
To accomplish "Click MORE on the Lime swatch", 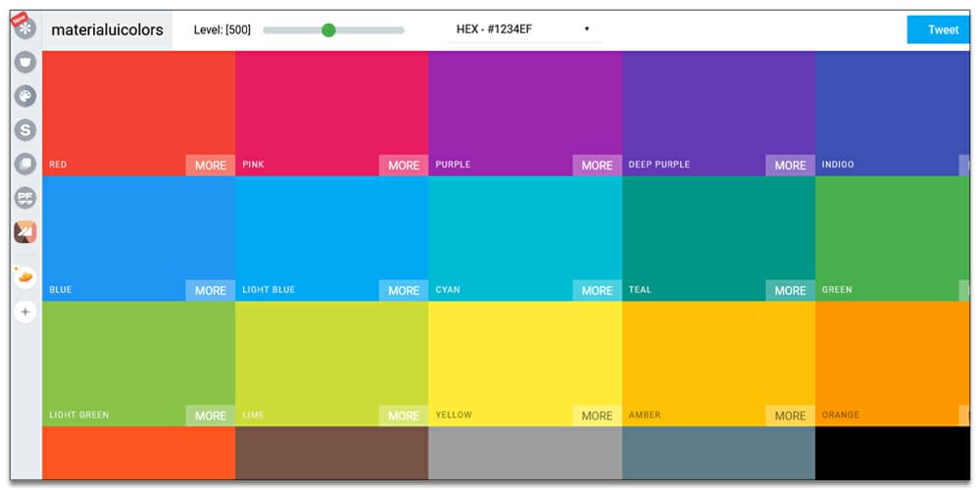I will click(404, 416).
